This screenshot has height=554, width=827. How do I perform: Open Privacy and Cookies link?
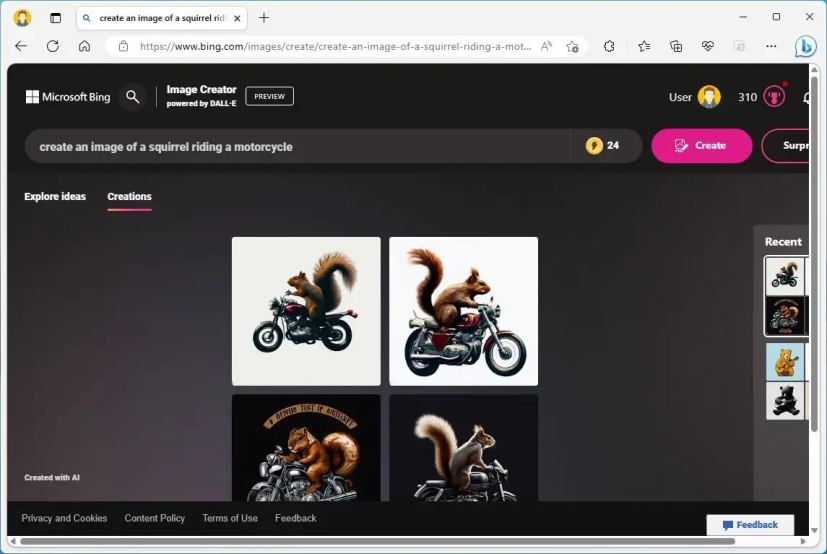64,518
